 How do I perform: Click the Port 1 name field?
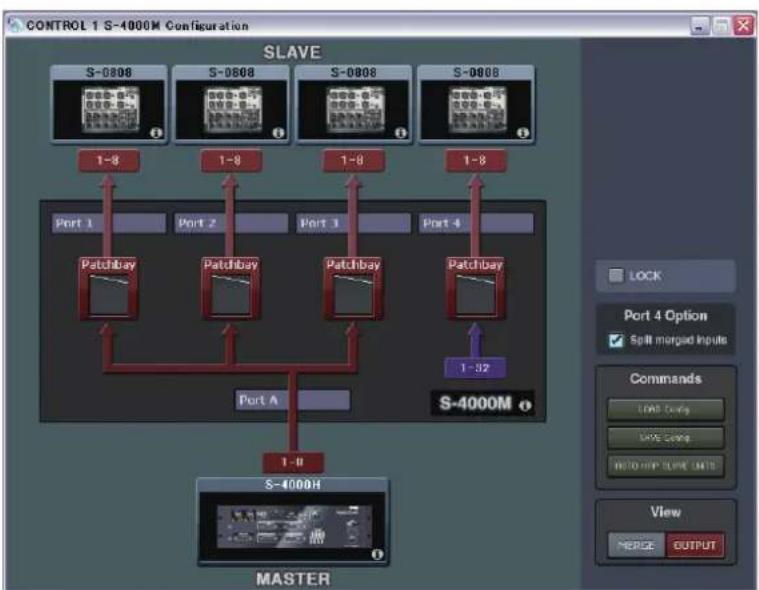(x=108, y=224)
